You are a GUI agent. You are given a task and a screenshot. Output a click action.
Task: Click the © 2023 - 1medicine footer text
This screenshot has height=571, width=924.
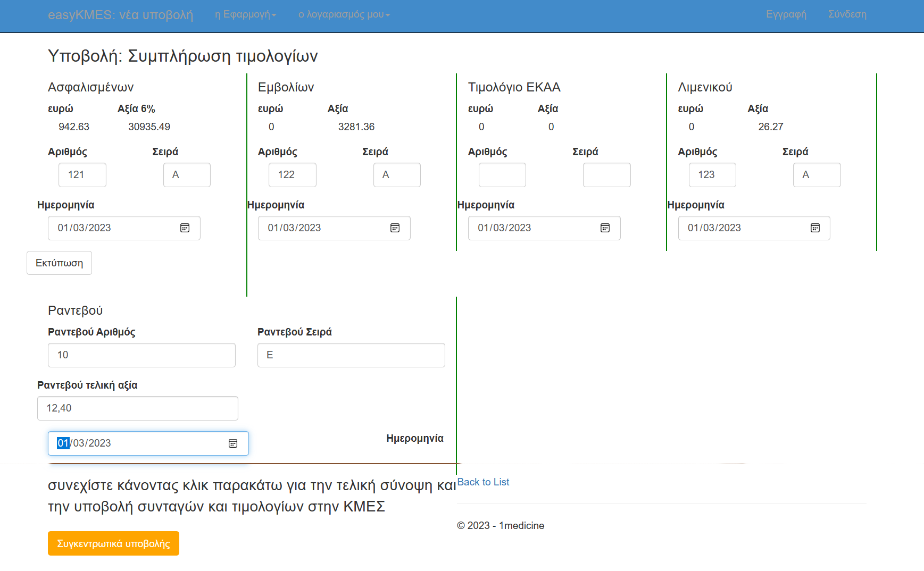click(x=501, y=526)
